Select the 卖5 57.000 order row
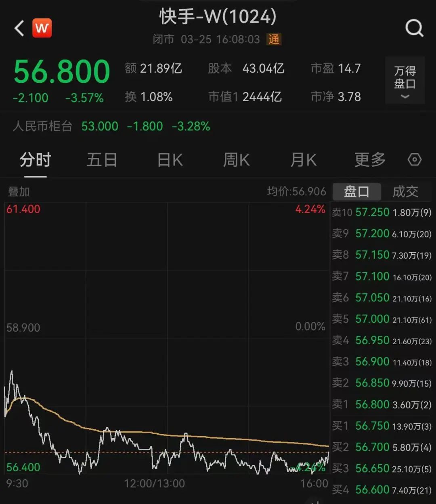436x504 pixels. click(x=382, y=319)
